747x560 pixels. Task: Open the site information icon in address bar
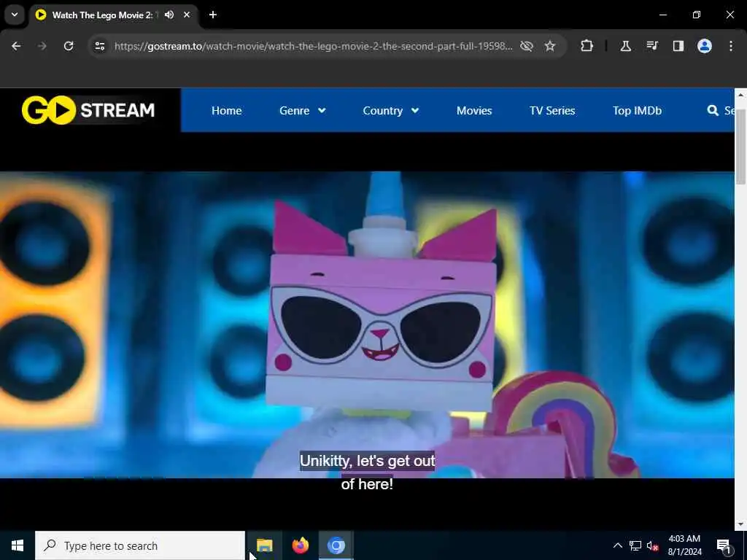click(x=99, y=46)
